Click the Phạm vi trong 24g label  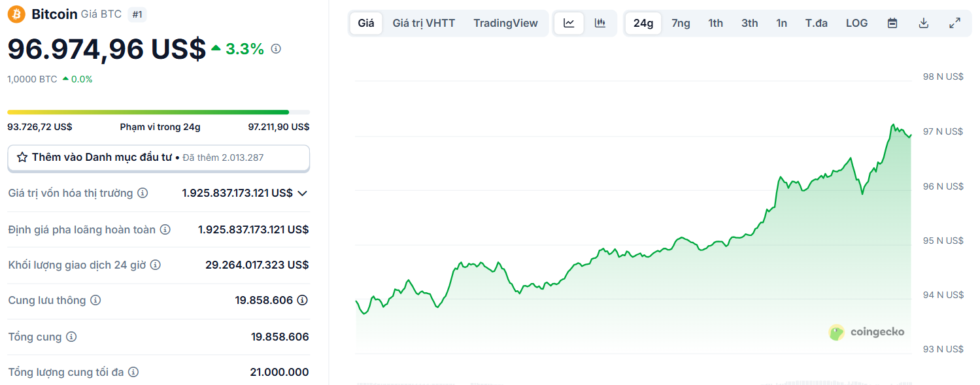point(160,127)
